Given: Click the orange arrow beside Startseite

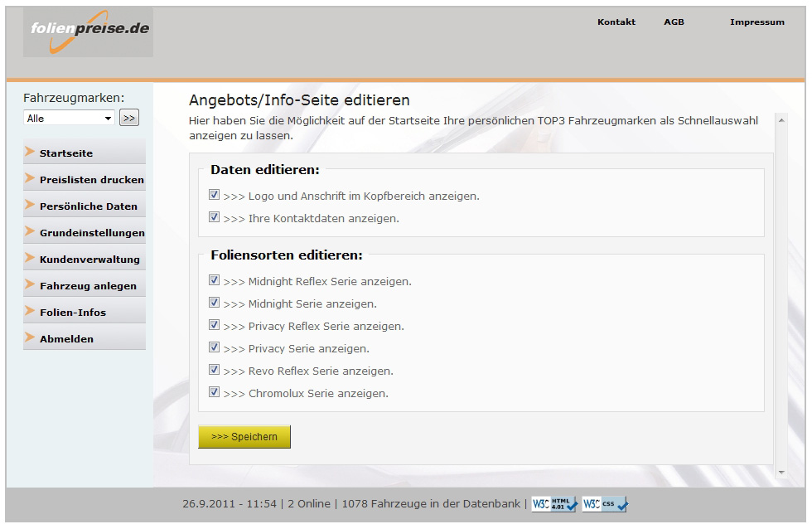Looking at the screenshot, I should click(30, 152).
